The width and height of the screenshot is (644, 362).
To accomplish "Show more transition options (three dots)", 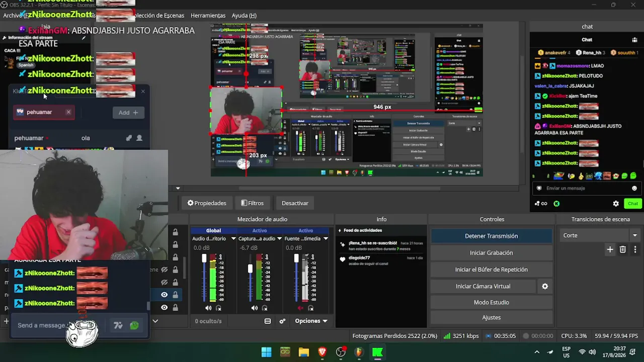I will (635, 249).
